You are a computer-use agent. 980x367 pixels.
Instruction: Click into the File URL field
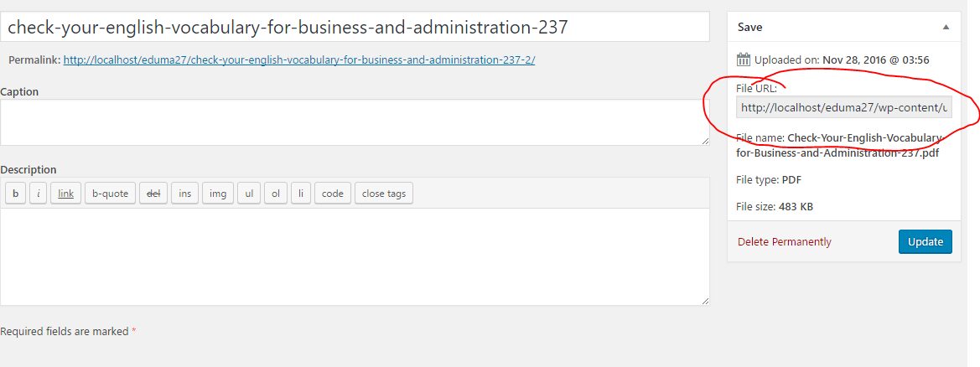click(843, 107)
